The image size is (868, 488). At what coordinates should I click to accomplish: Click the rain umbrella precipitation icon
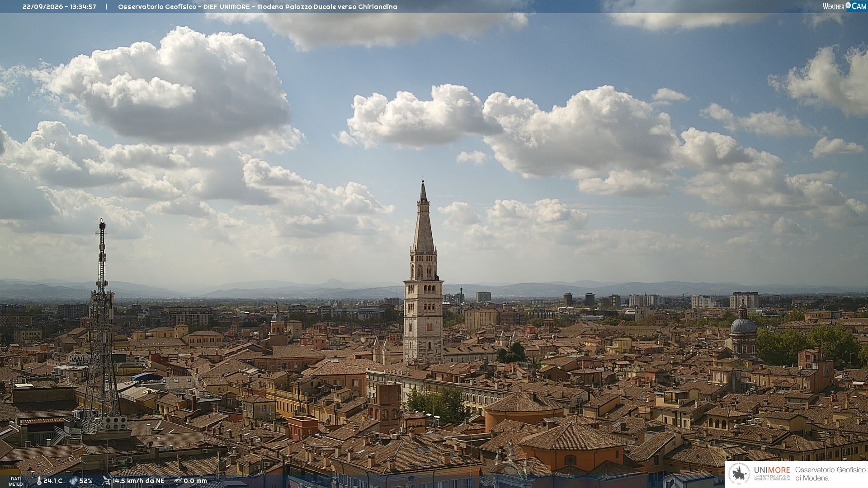point(178,481)
